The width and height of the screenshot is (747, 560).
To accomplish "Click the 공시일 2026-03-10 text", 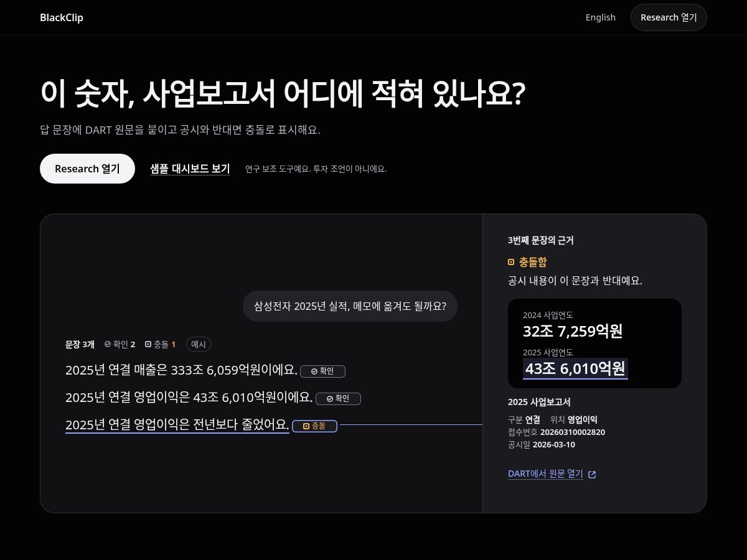I will 542,444.
